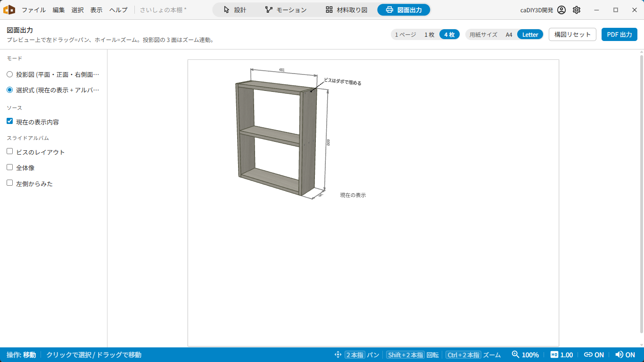The width and height of the screenshot is (644, 362).
Task: Click the vertical scrollbar up arrow
Action: point(641,52)
